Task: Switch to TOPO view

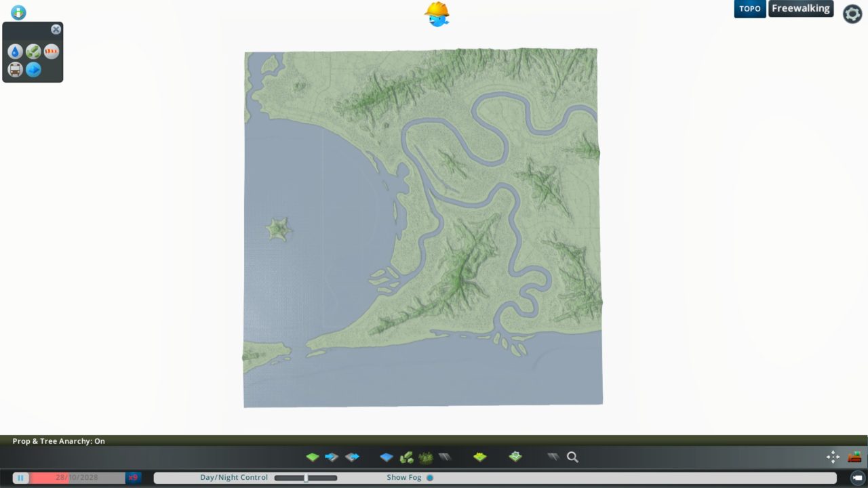Action: click(749, 9)
